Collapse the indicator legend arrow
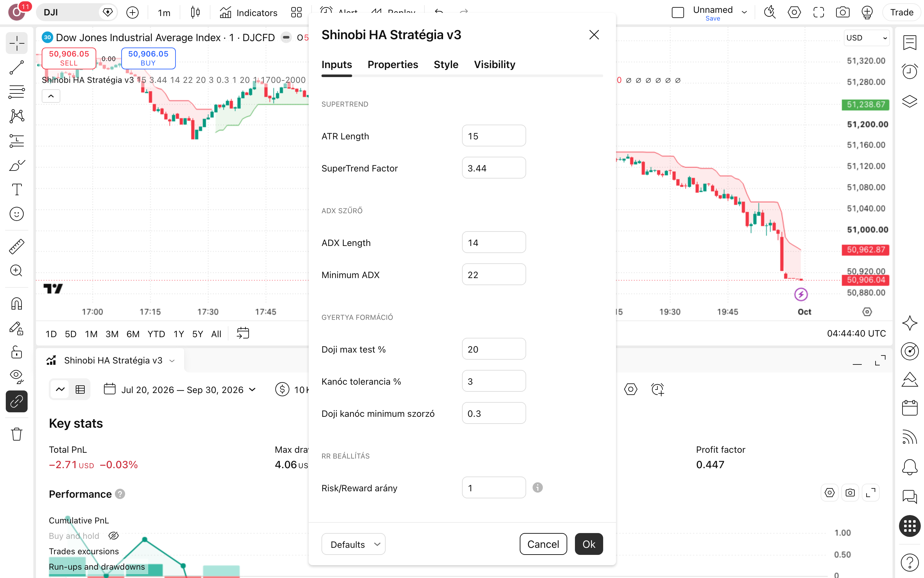Viewport: 924px width, 578px height. pos(51,96)
